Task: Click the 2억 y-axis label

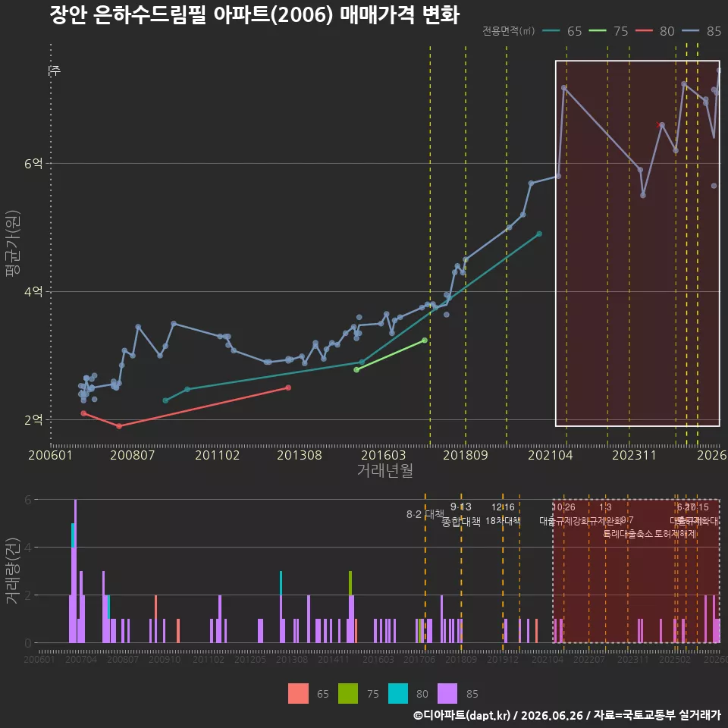Action: (x=33, y=419)
